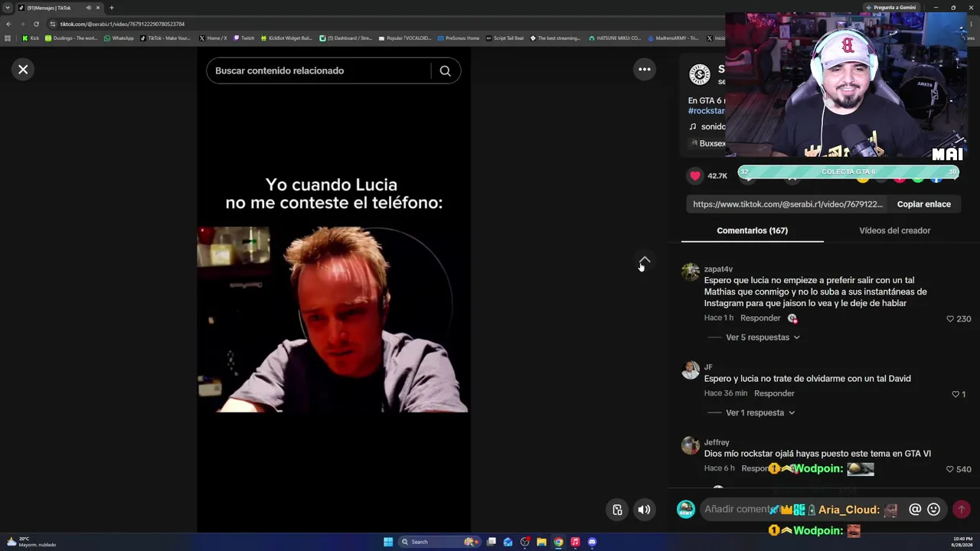Open the Duolingo bookmark

(x=71, y=38)
